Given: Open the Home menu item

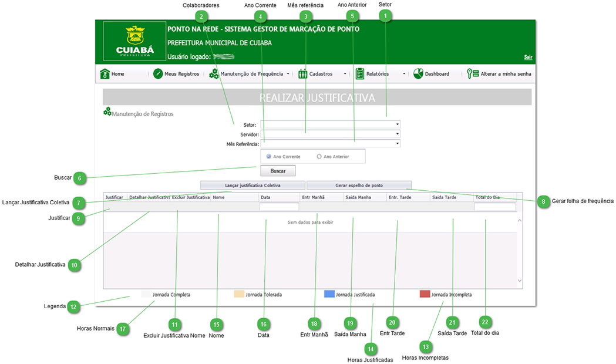Looking at the screenshot, I should 118,74.
